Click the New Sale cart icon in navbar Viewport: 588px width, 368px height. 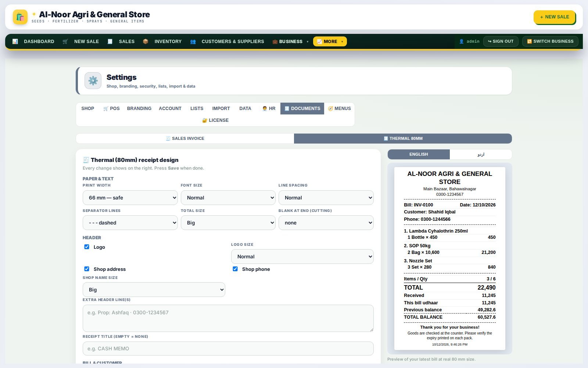[65, 42]
